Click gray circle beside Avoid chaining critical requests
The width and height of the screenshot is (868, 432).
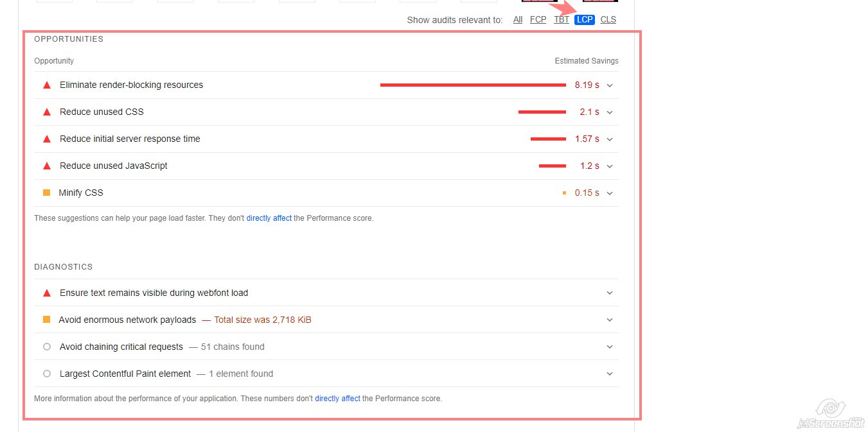[x=47, y=347]
